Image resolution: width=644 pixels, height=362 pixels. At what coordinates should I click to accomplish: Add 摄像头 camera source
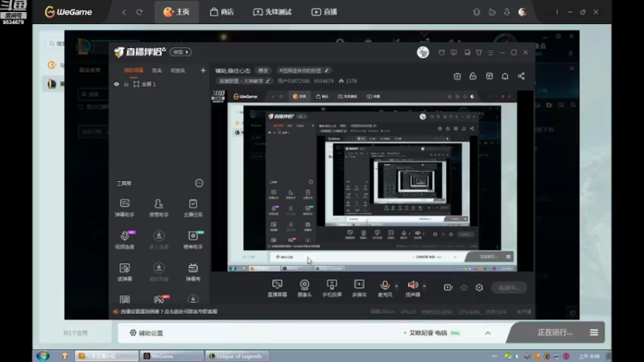(304, 288)
